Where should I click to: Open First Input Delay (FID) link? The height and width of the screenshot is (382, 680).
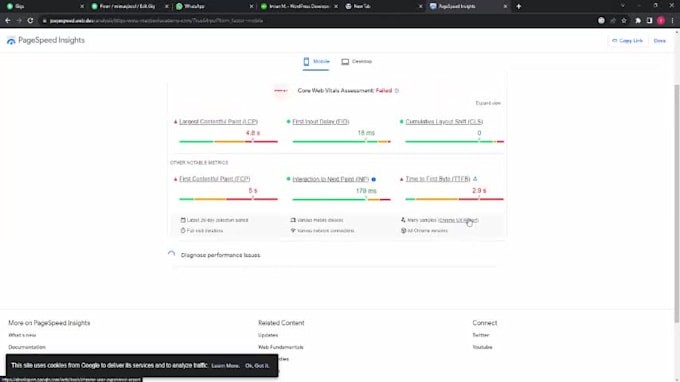pyautogui.click(x=320, y=122)
